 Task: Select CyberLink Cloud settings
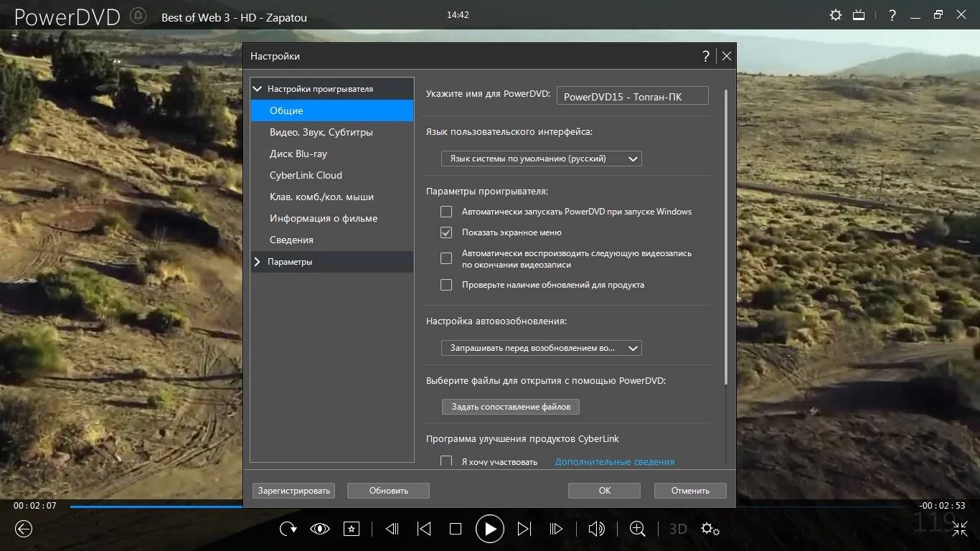[x=332, y=175]
